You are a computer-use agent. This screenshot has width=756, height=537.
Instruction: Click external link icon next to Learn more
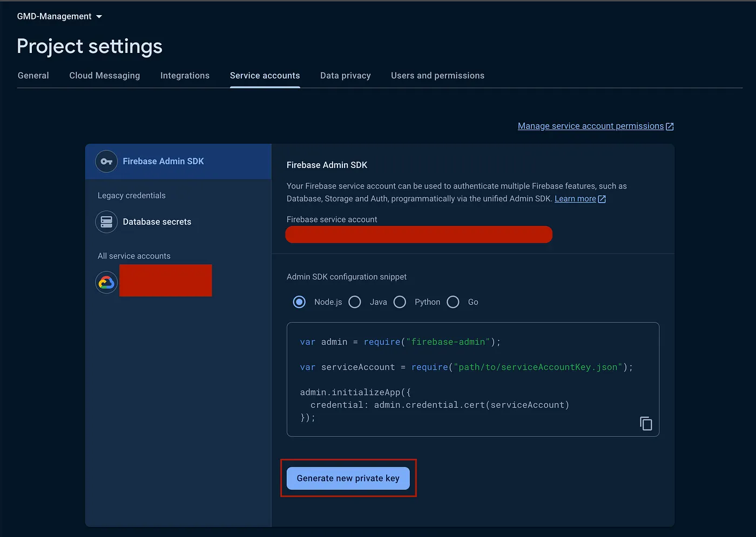click(602, 199)
